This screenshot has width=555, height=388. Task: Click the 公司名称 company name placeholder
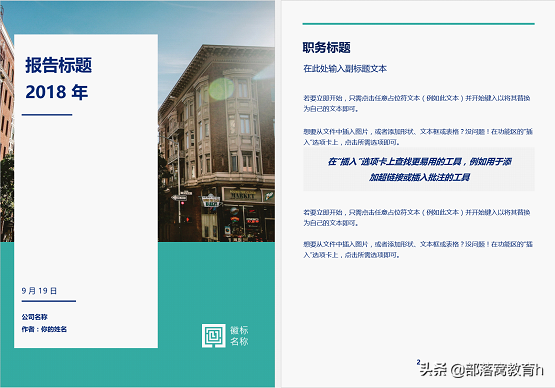coord(34,317)
